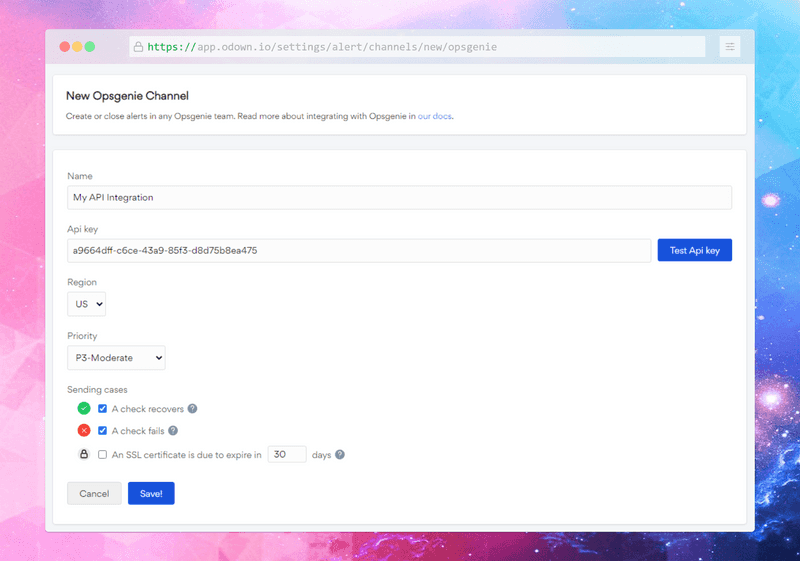
Task: Click the red check fails status icon
Action: pyautogui.click(x=84, y=430)
